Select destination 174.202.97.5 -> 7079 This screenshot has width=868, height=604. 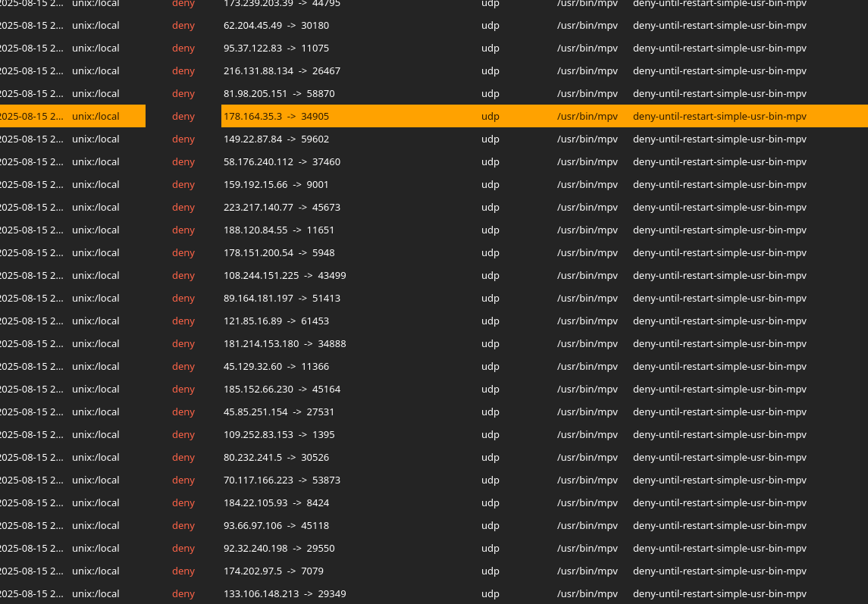274,570
